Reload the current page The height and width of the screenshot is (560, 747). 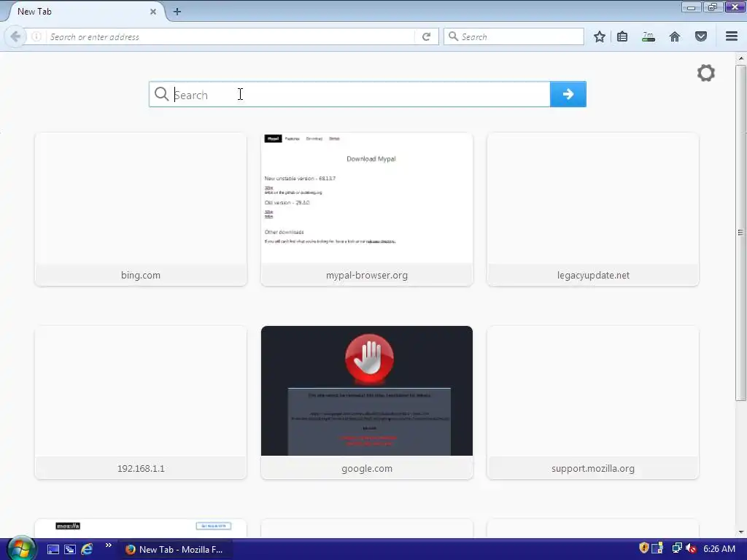click(426, 36)
